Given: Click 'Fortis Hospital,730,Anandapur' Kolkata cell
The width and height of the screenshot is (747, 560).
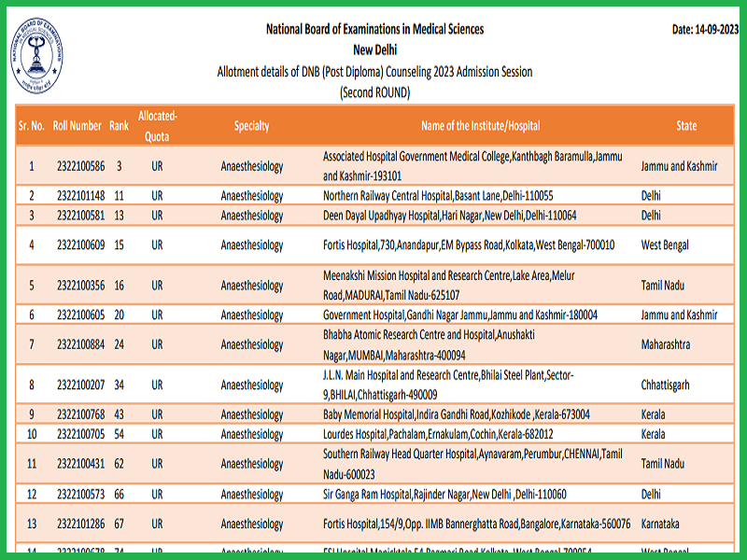Looking at the screenshot, I should 469,245.
